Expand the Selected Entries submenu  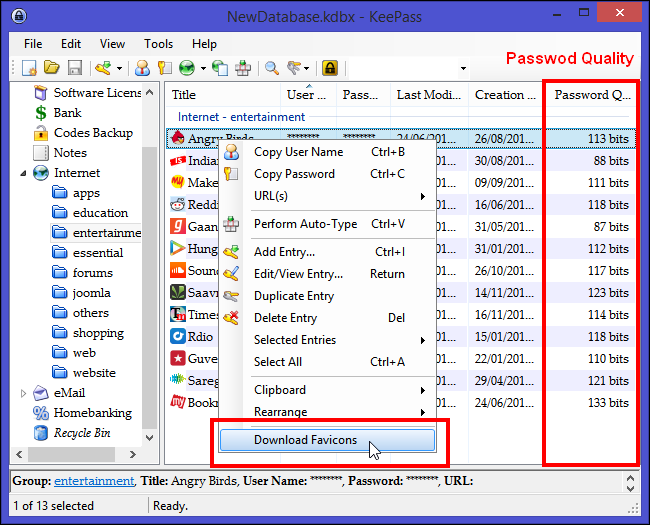click(x=327, y=340)
